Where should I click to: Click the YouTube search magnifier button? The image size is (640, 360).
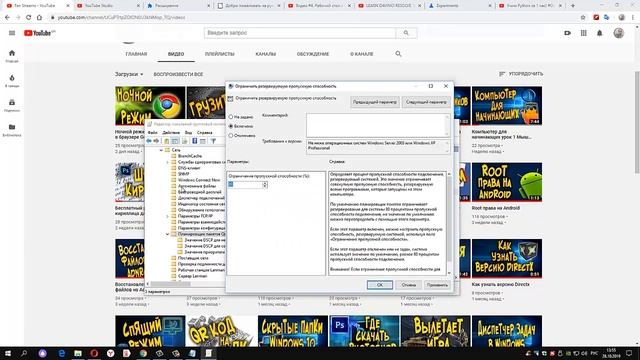(x=406, y=33)
